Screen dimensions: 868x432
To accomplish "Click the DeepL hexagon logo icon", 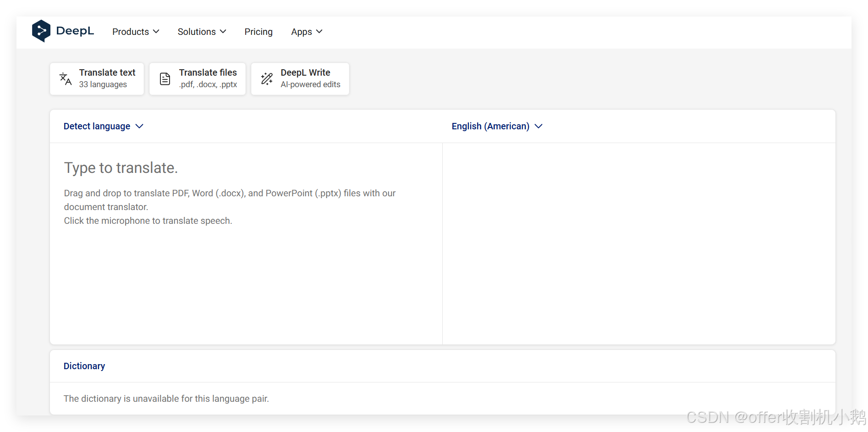I will [x=41, y=31].
